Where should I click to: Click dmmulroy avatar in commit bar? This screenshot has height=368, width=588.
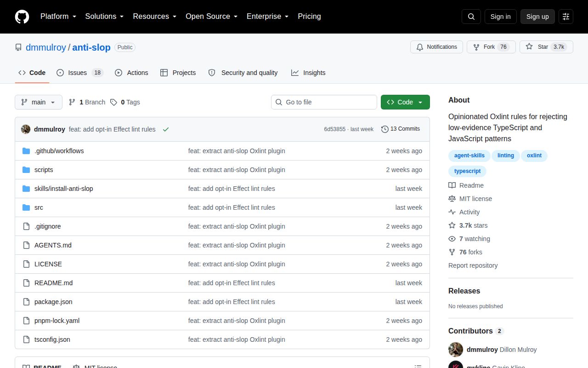(26, 129)
